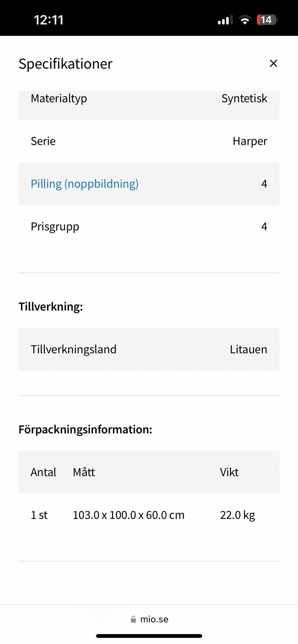Screen dimensions: 298x644
Task: Tap the Mått column header
Action: [84, 472]
